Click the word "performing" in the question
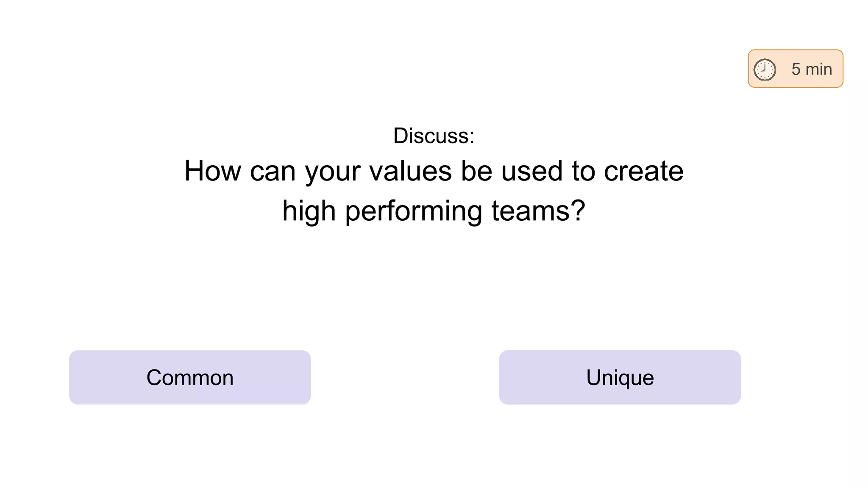Screen dimensions: 868x488 413,211
